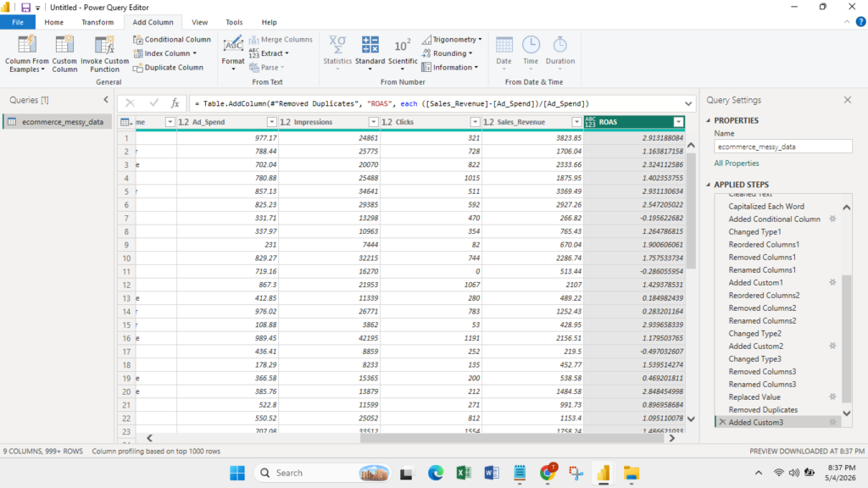
Task: Click the fx function icon
Action: coord(175,103)
